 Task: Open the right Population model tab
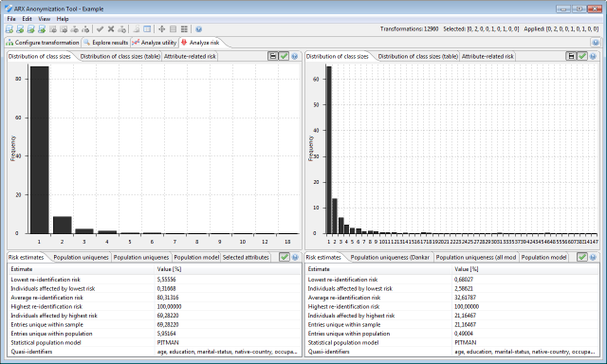(543, 257)
